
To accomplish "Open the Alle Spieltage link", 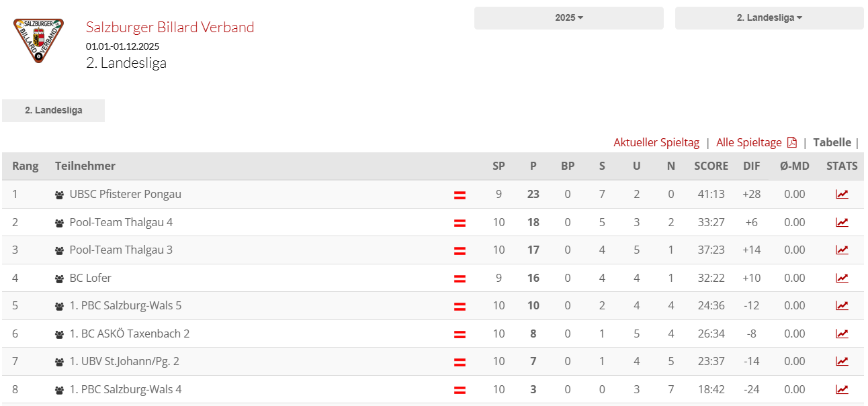I will pyautogui.click(x=748, y=142).
